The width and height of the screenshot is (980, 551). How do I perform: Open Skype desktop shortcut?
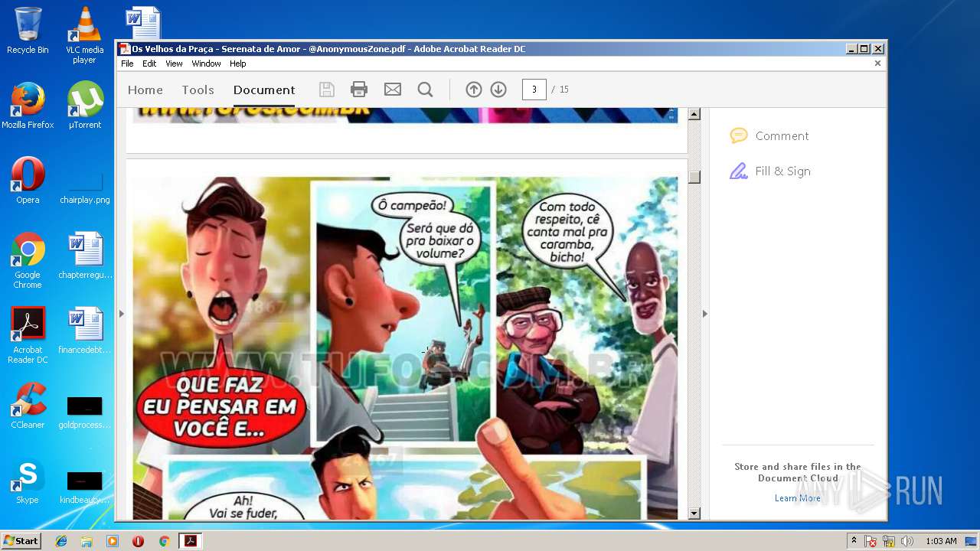point(28,481)
